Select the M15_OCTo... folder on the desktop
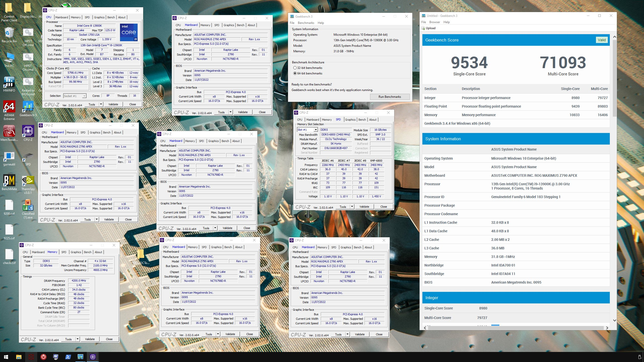Screen dimensions: 644x362 [x=141, y=257]
